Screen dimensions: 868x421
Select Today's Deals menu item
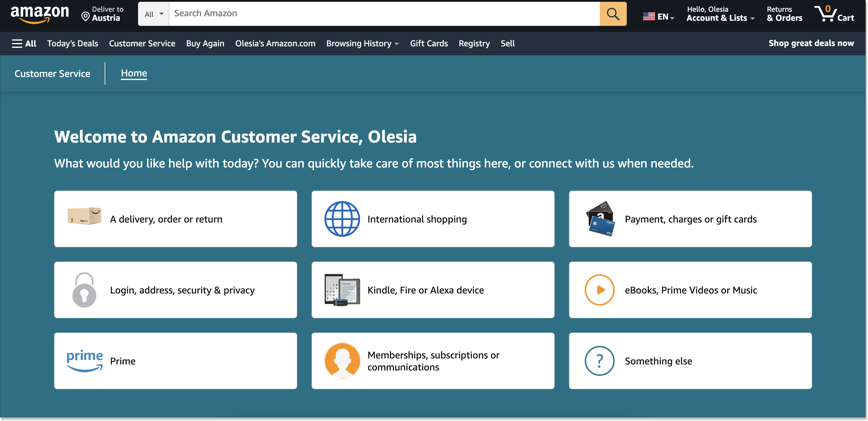coord(73,43)
